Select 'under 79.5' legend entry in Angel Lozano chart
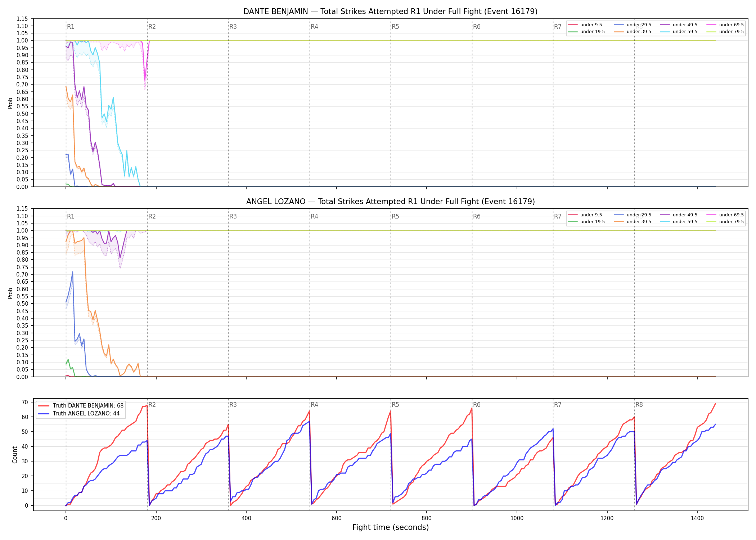Image resolution: width=756 pixels, height=540 pixels. (x=725, y=222)
